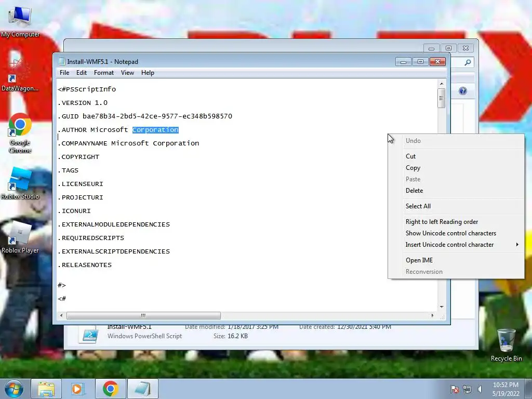Click the .EXTERNALMODULEDEPENDENCIES line
Screen dimensions: 532x399
[114, 224]
